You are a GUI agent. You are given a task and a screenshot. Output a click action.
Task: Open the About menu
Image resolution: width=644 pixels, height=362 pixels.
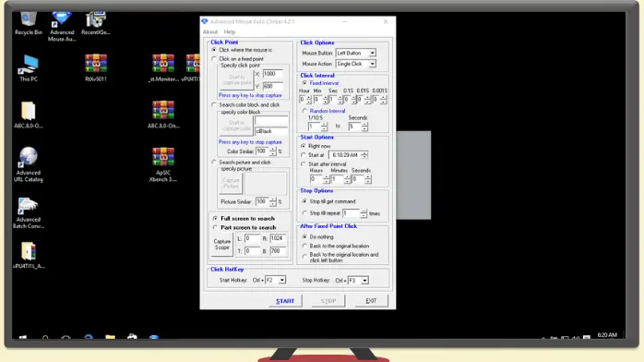coord(209,32)
